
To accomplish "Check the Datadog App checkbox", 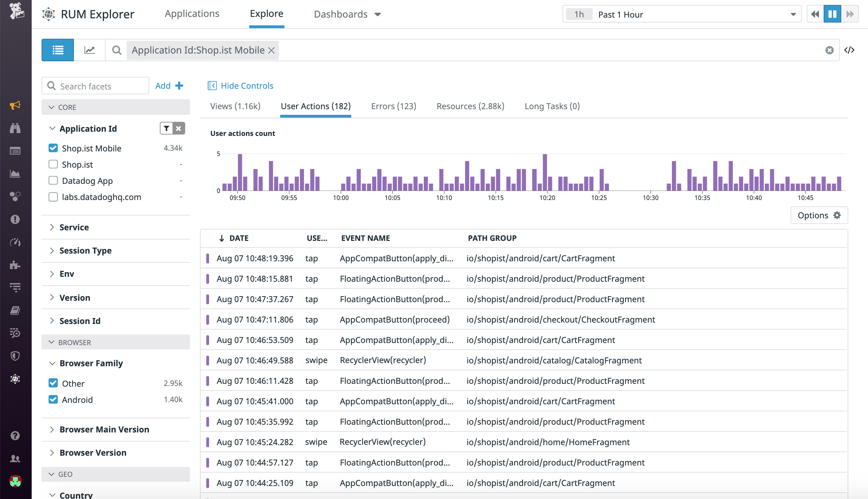I will [53, 181].
